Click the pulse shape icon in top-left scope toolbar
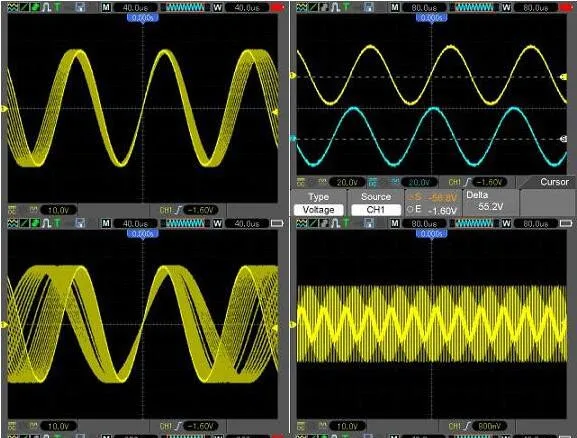The width and height of the screenshot is (577, 438). coord(46,7)
